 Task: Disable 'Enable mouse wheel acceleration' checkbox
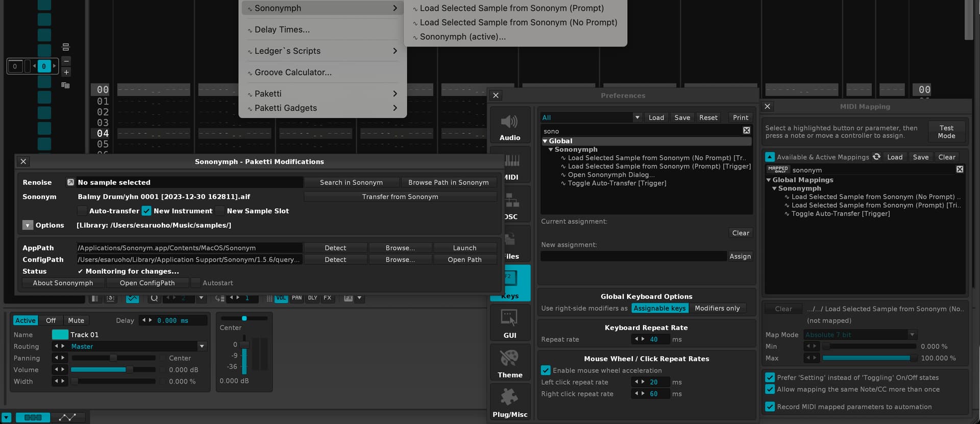[546, 370]
